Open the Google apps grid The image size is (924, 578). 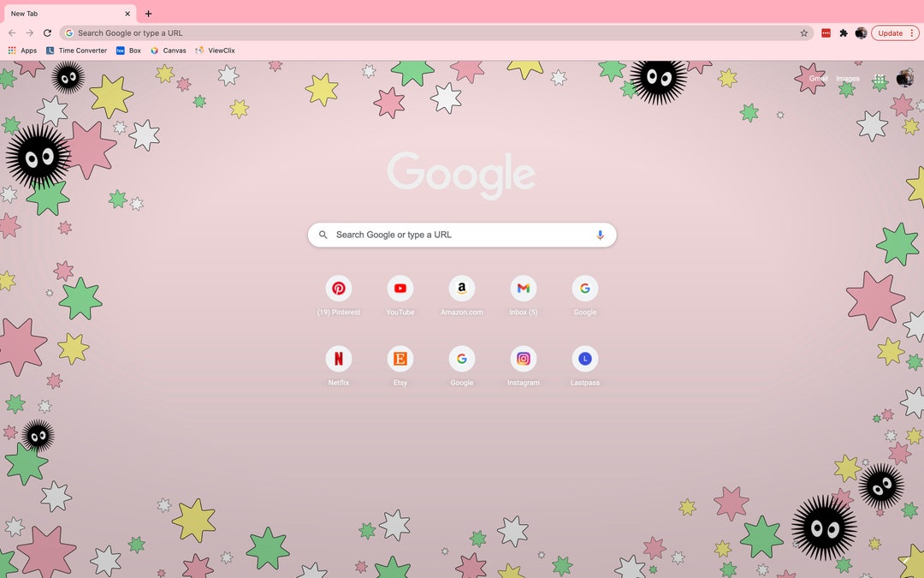[x=879, y=78]
